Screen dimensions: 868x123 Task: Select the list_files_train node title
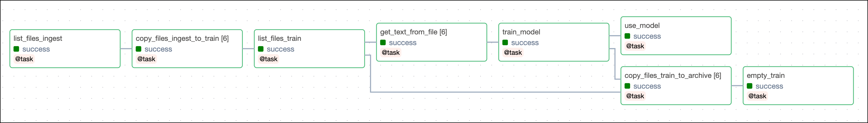tap(279, 38)
